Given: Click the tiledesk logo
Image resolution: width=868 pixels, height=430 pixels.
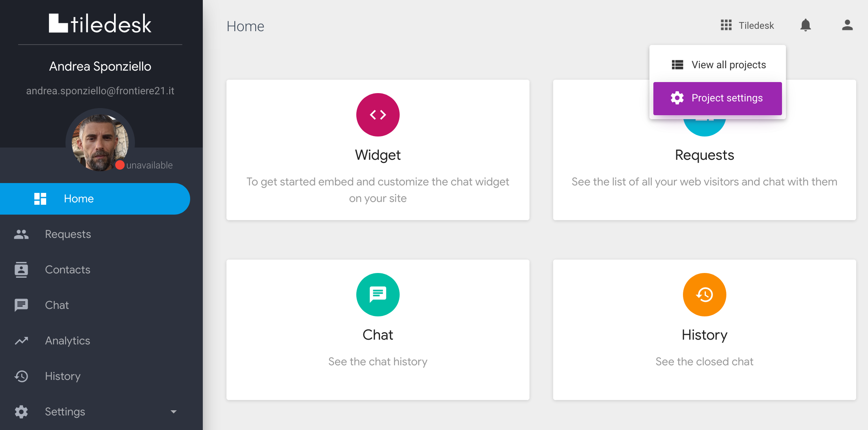Looking at the screenshot, I should click(x=100, y=24).
